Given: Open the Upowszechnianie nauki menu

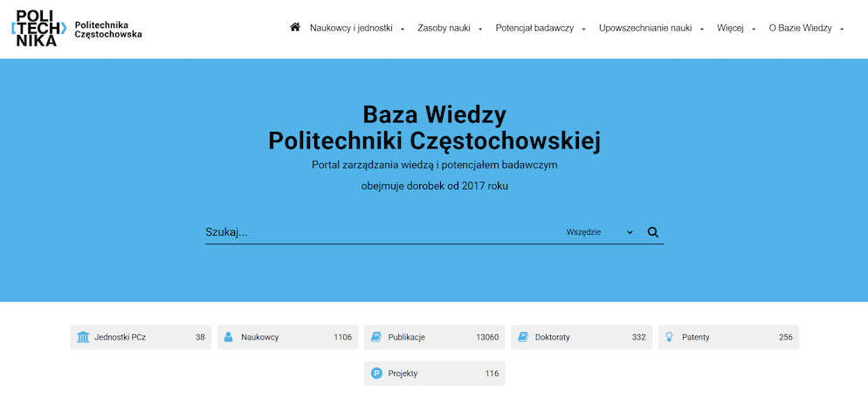Looking at the screenshot, I should coord(645,28).
